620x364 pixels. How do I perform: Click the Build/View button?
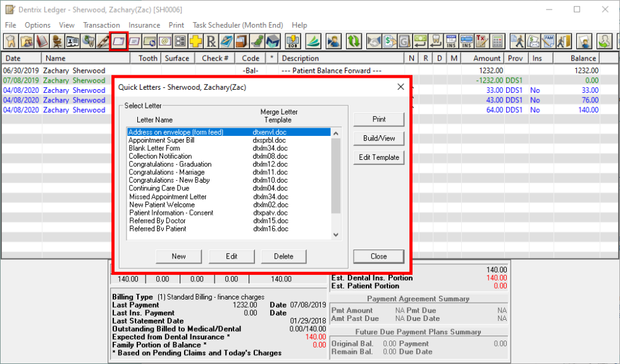click(378, 138)
